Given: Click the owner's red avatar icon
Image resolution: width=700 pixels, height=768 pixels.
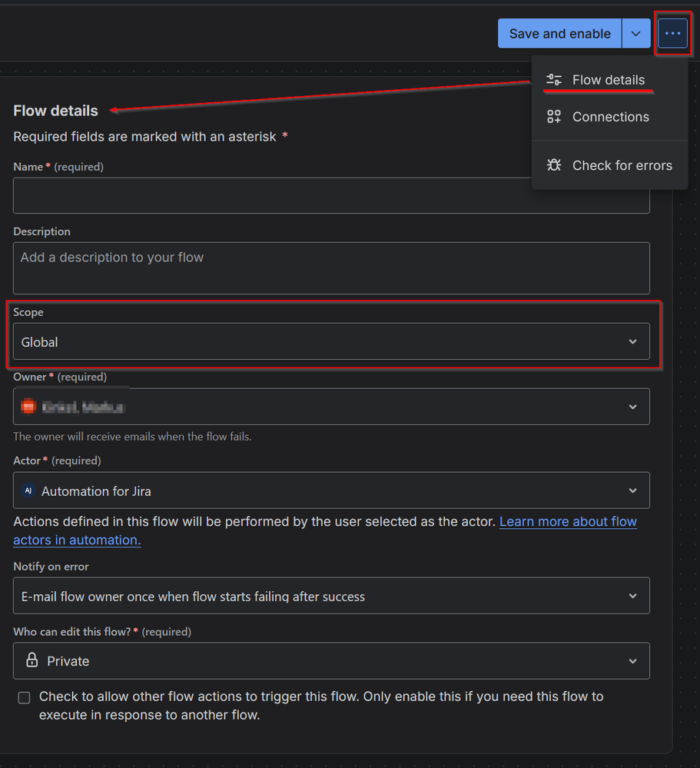Looking at the screenshot, I should click(x=28, y=407).
